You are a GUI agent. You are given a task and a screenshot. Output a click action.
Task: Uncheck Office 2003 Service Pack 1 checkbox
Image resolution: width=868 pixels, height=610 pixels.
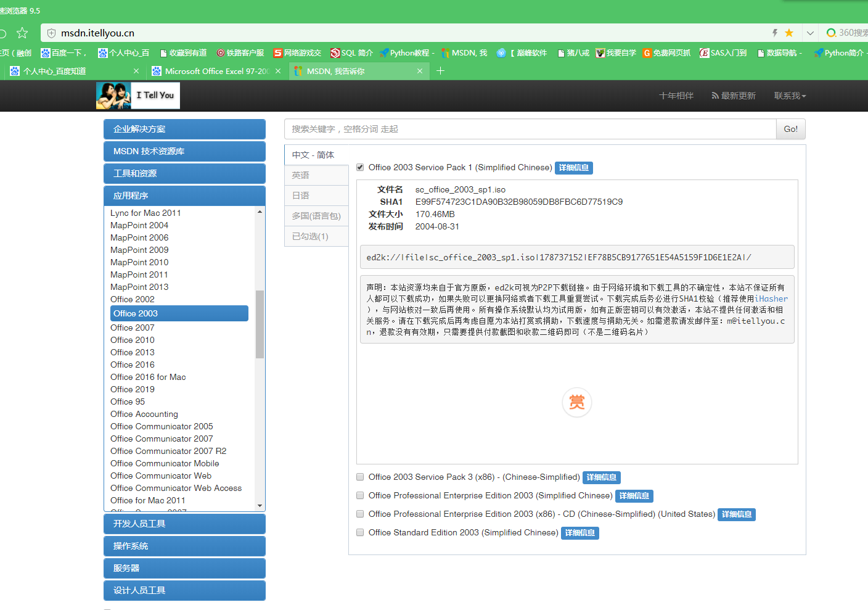(x=360, y=167)
